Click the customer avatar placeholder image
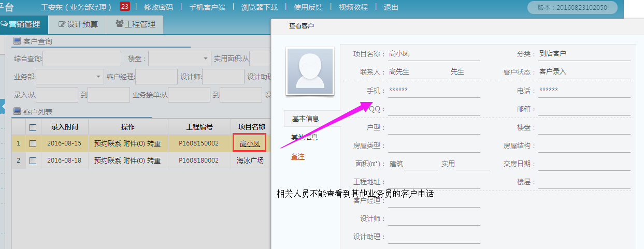The width and height of the screenshot is (644, 249). pyautogui.click(x=309, y=71)
